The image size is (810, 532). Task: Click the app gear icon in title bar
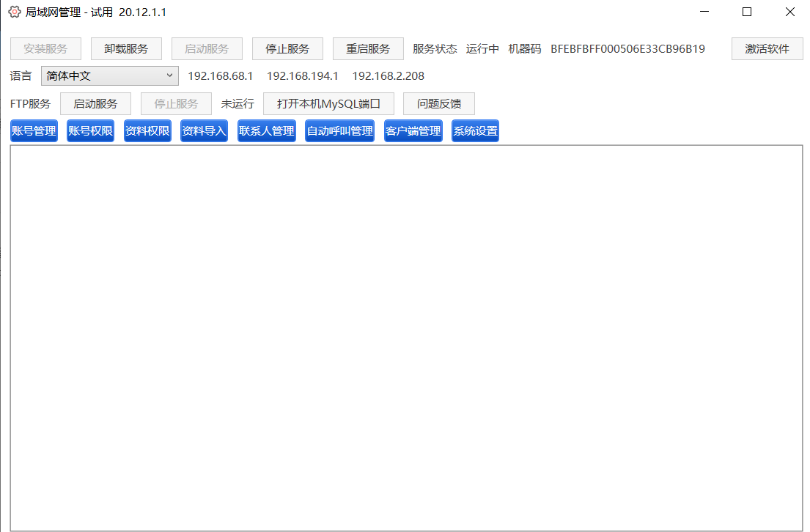[14, 12]
